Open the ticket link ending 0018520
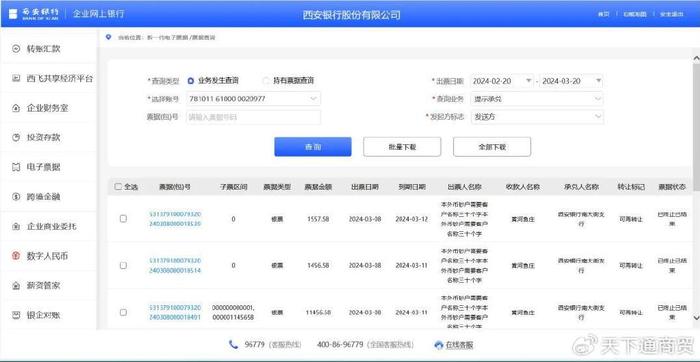Screen dimensions: 700x362 pyautogui.click(x=175, y=219)
